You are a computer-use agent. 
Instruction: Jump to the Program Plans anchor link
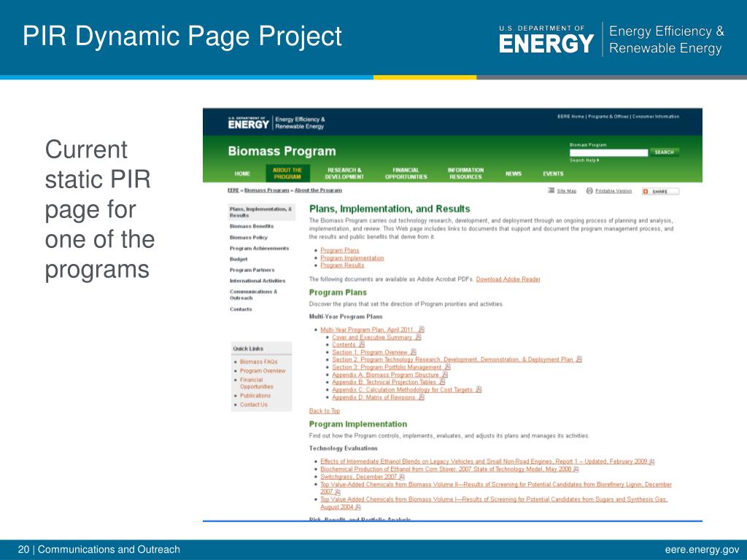[340, 251]
